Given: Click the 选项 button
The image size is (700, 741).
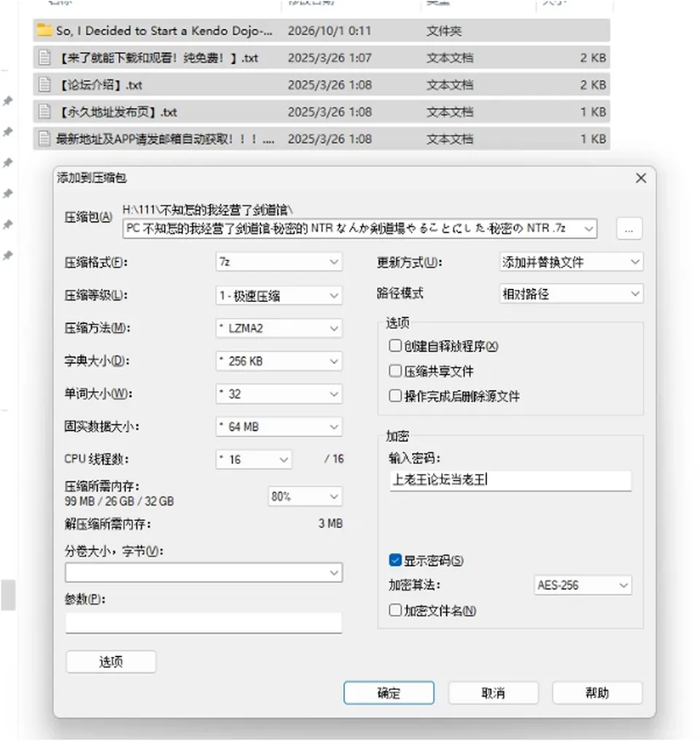Looking at the screenshot, I should 111,662.
